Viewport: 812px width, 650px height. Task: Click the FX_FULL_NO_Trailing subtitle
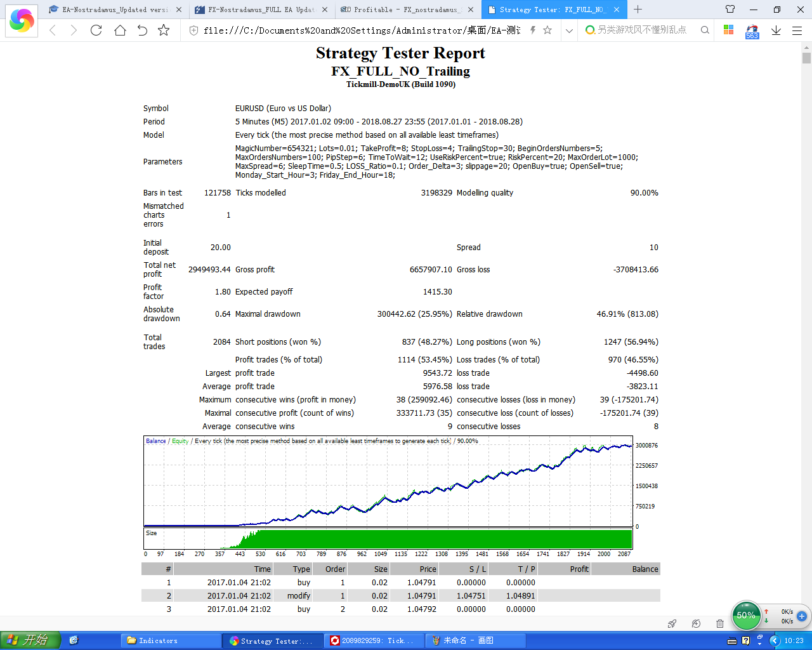401,71
